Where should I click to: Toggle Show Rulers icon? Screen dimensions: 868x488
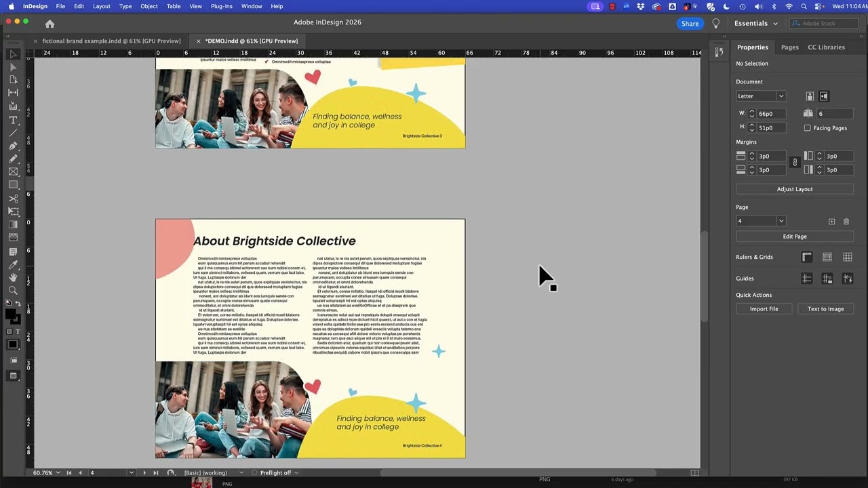pyautogui.click(x=806, y=257)
